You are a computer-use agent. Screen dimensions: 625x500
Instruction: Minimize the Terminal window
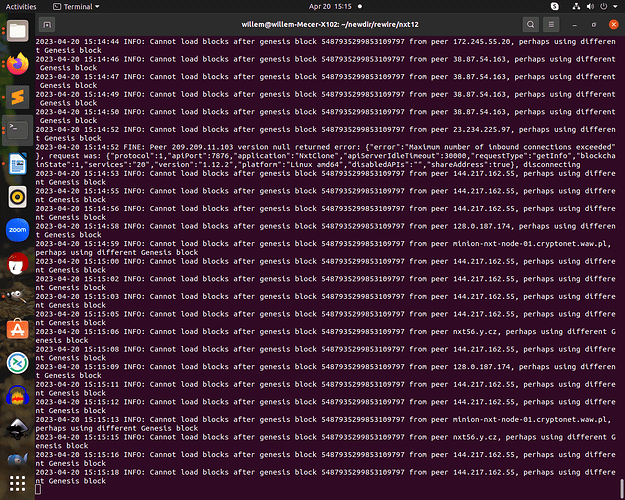coord(574,25)
